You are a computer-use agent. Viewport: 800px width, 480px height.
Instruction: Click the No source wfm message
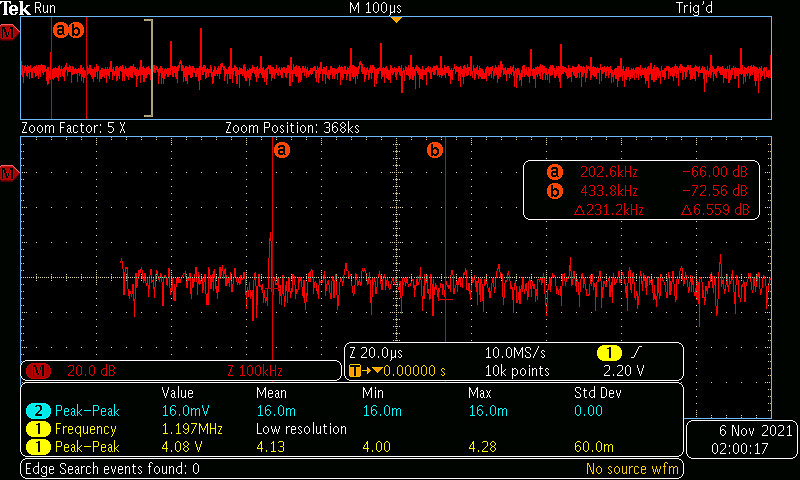[x=632, y=468]
